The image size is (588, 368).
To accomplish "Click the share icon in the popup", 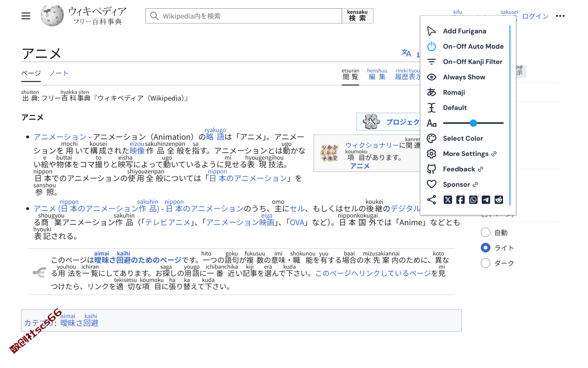I will pyautogui.click(x=431, y=200).
